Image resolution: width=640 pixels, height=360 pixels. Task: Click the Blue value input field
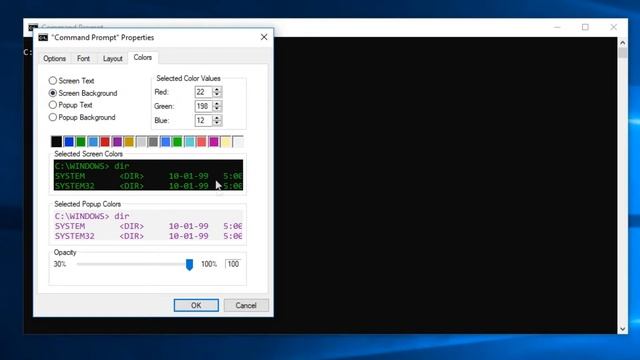[x=204, y=120]
